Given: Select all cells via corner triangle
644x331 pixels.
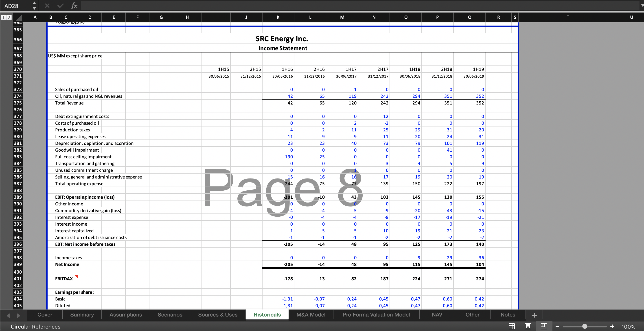Looking at the screenshot, I should (18, 17).
